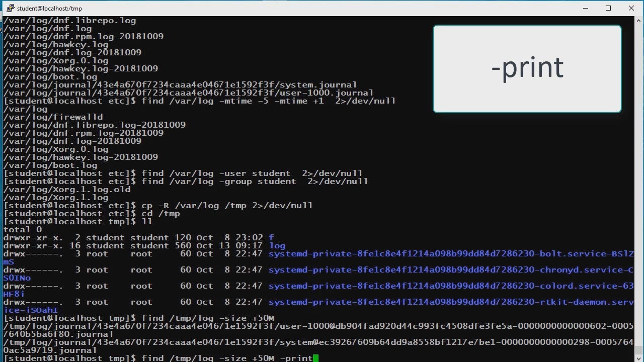
Task: Click the '/var/log/Xorg.1.log.old' line
Action: tap(67, 190)
